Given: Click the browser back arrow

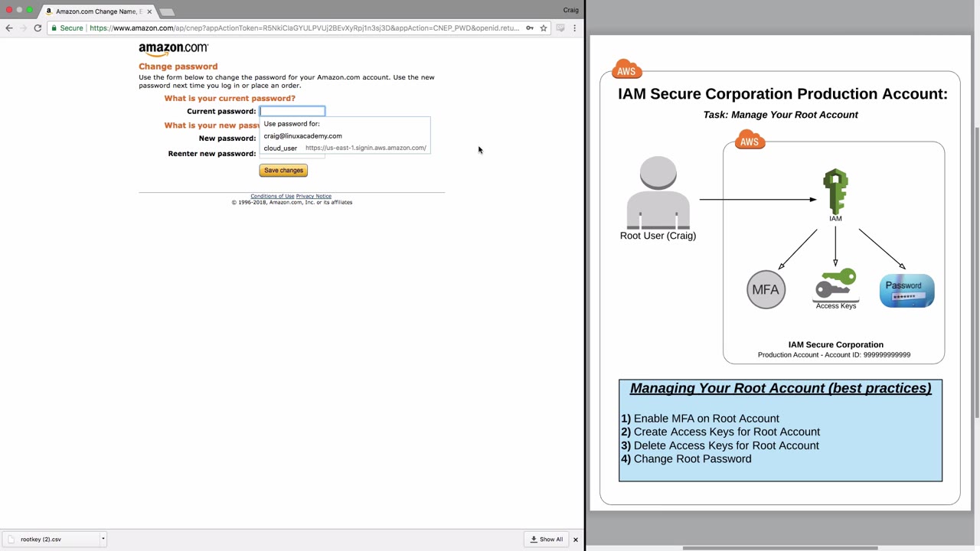Looking at the screenshot, I should [x=8, y=28].
